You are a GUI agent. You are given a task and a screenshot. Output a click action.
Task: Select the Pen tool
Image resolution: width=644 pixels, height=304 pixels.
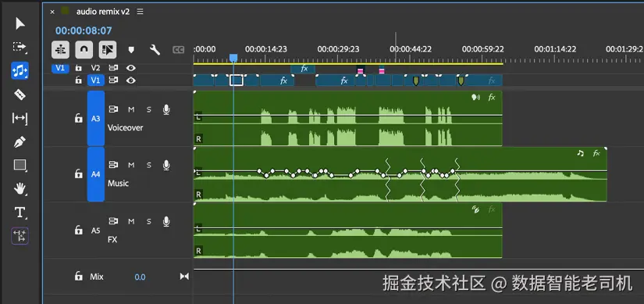pos(20,142)
